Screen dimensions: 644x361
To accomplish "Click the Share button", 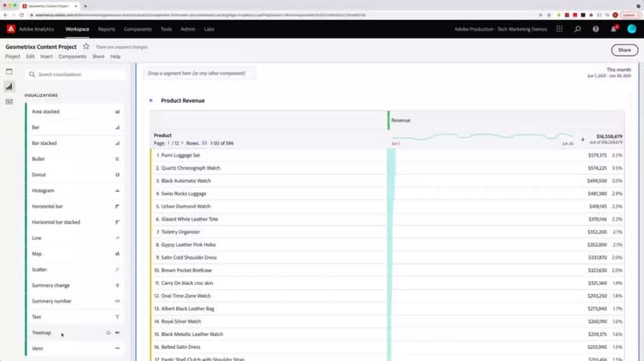I will click(624, 50).
